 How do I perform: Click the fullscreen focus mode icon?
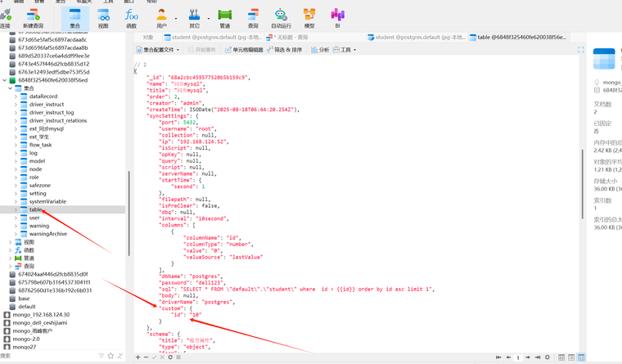[x=581, y=50]
